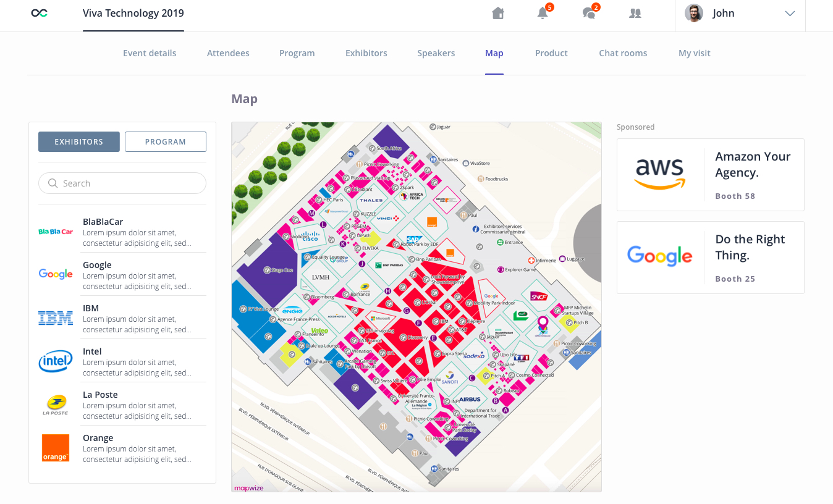Click the Sodexo booth on map
Image resolution: width=833 pixels, height=504 pixels.
click(x=474, y=356)
